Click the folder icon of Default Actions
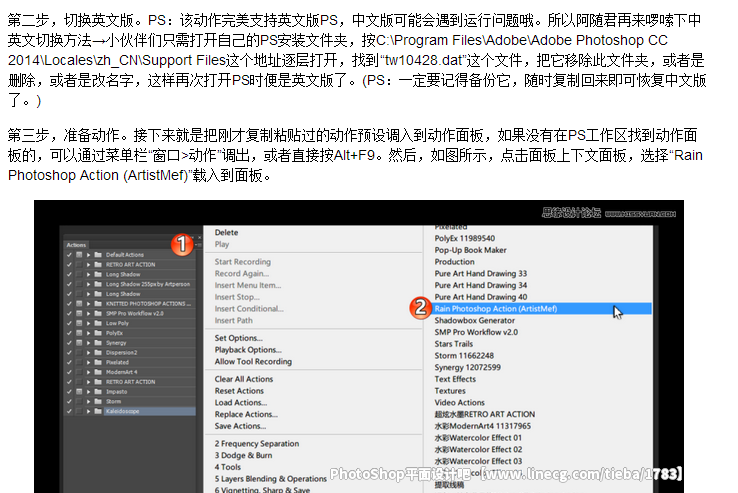Viewport: 738px width, 493px height. (x=98, y=255)
